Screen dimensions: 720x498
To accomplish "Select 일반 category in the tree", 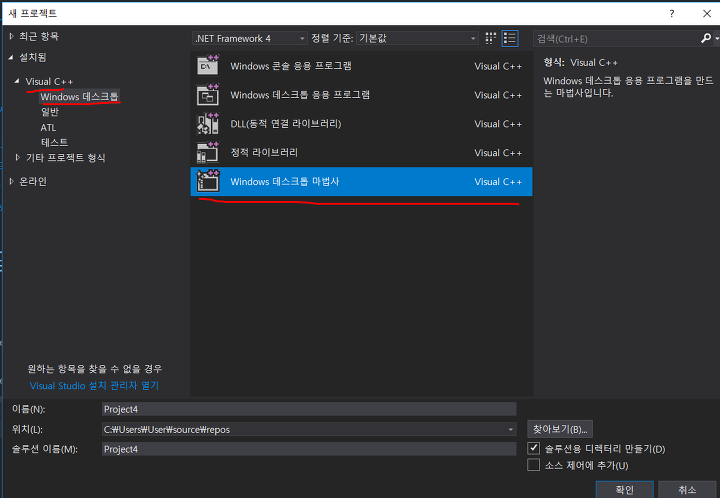I will coord(50,112).
